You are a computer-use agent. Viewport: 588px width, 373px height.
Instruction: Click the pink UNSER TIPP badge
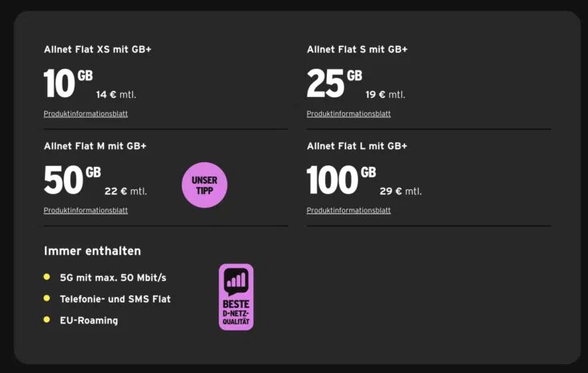pyautogui.click(x=204, y=184)
